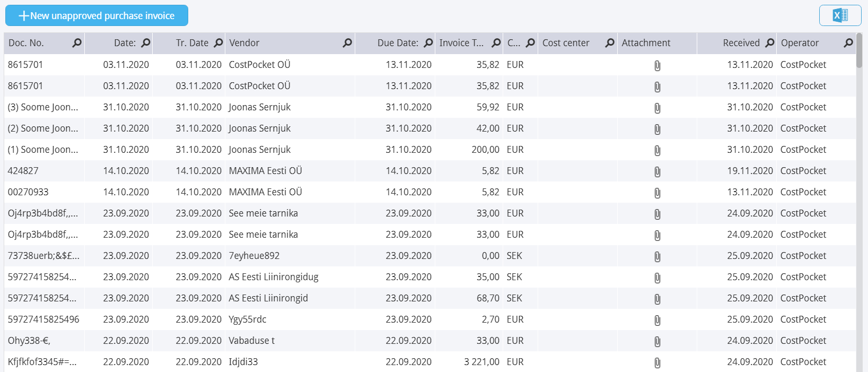Screen dimensions: 868x372
Task: Open attachment of (3) Soome Joon... invoice
Action: coord(657,108)
